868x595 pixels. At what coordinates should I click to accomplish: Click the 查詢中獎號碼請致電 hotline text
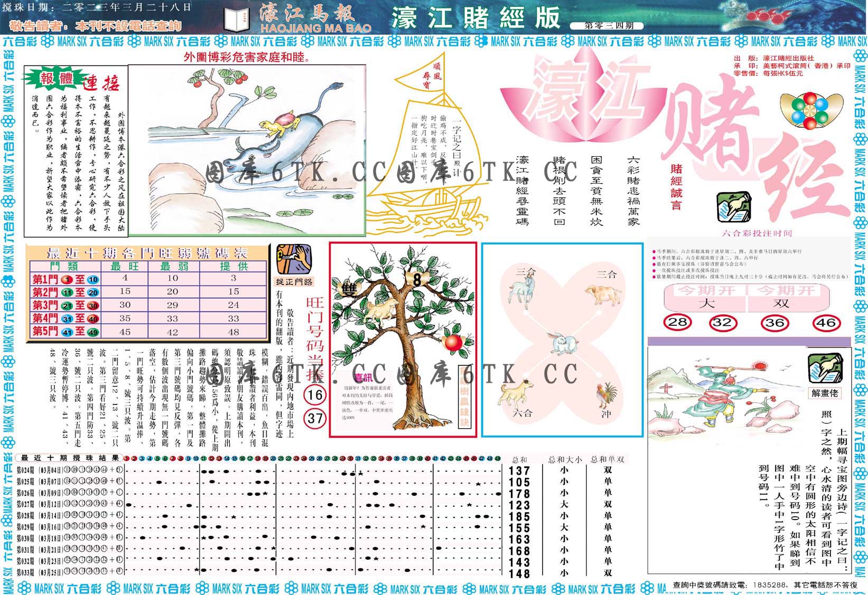pos(765,585)
